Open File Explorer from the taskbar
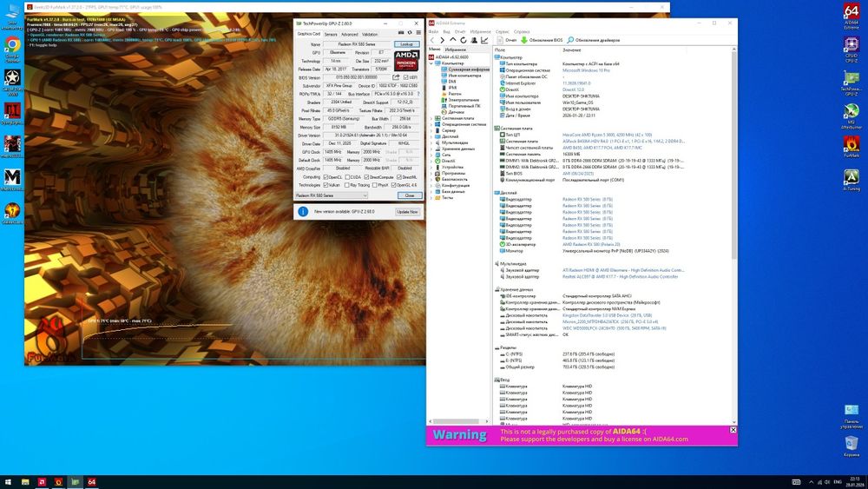The height and width of the screenshot is (489, 868). [25, 482]
